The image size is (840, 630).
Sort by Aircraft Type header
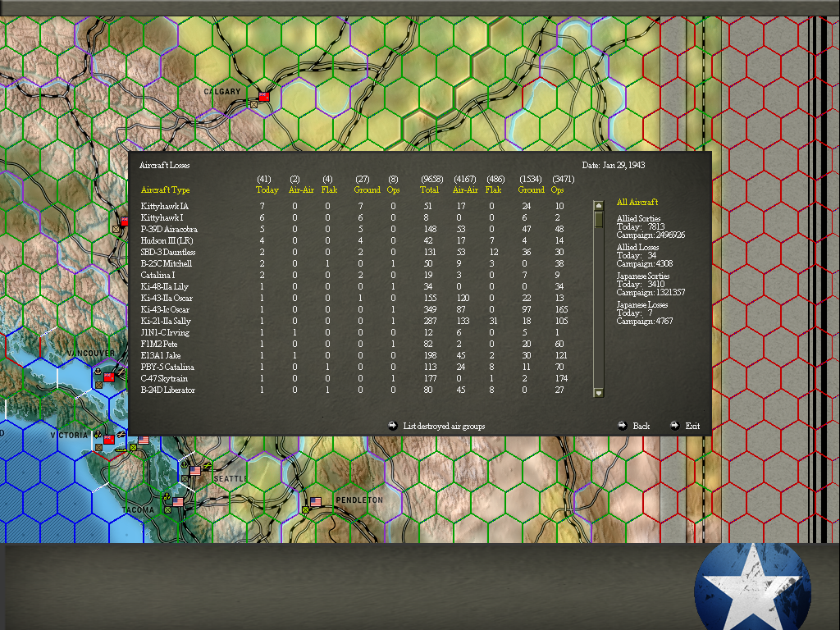[165, 189]
